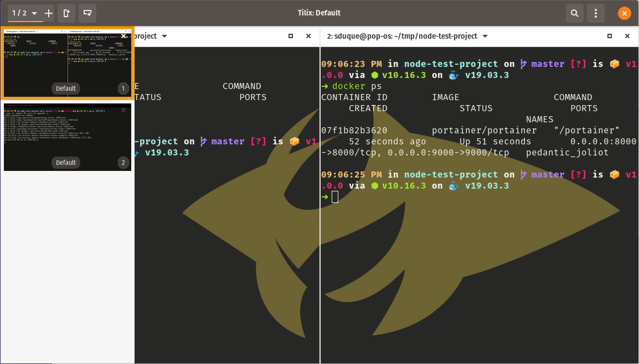Click PORTS header in left terminal
The image size is (639, 364).
tap(252, 97)
